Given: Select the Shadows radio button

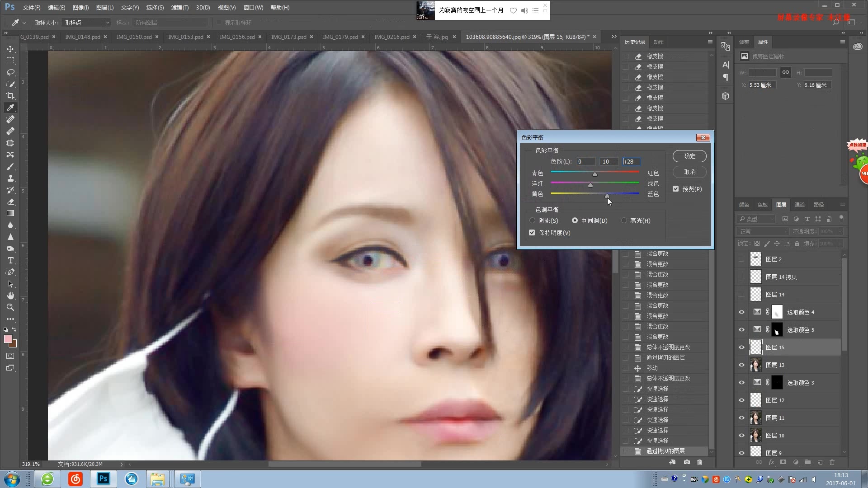Looking at the screenshot, I should click(533, 221).
